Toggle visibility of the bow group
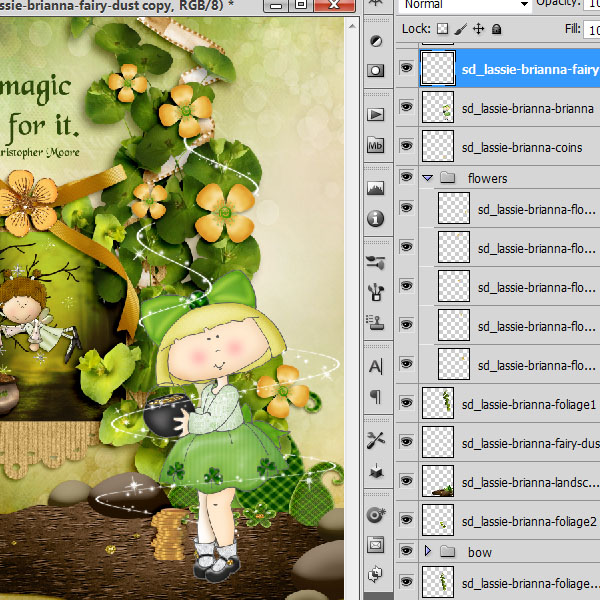 [x=406, y=551]
